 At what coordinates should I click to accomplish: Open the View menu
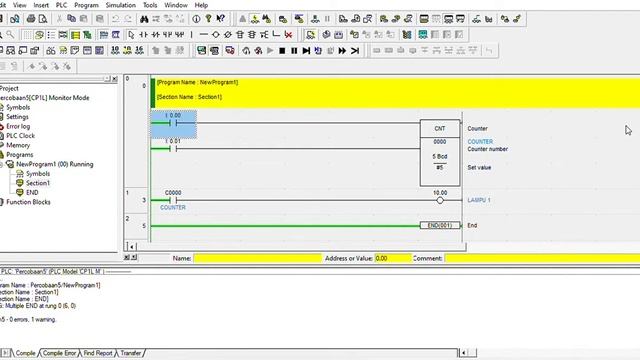[20, 5]
